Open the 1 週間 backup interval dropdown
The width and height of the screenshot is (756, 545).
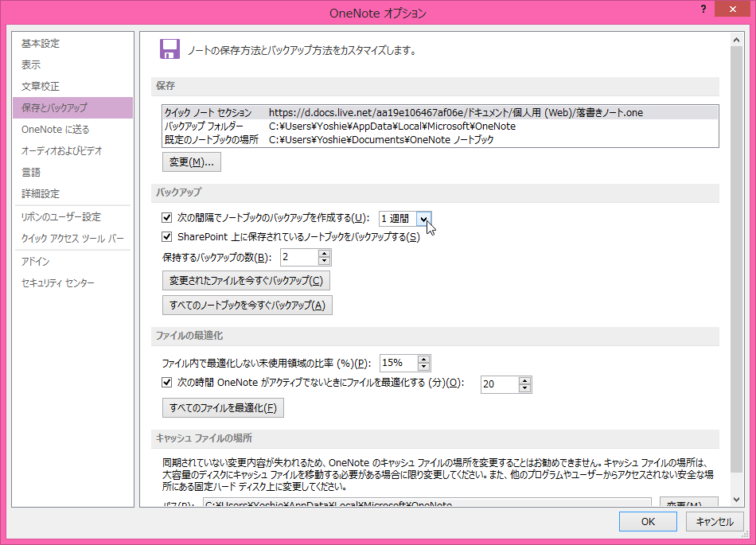click(x=423, y=219)
